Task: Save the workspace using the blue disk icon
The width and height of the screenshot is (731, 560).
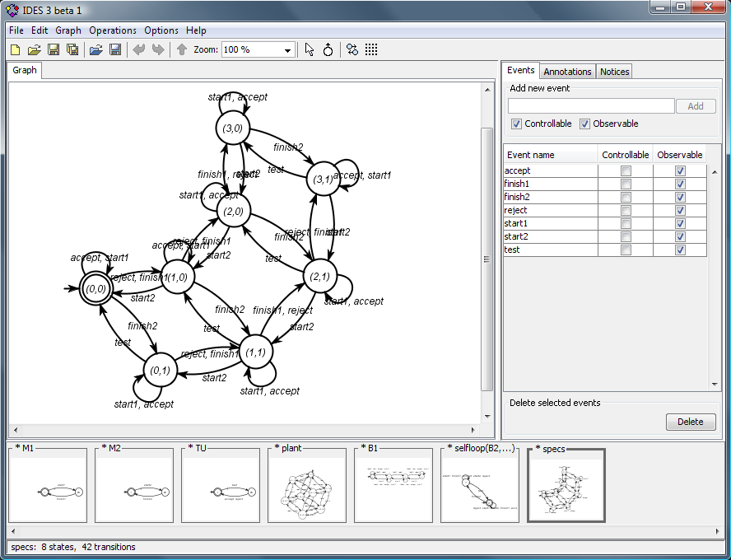Action: 115,49
